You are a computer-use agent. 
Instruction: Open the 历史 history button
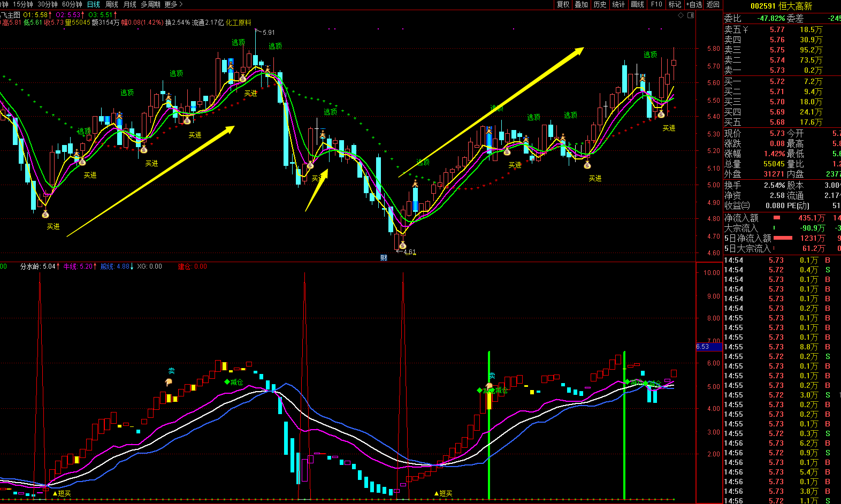pos(600,4)
